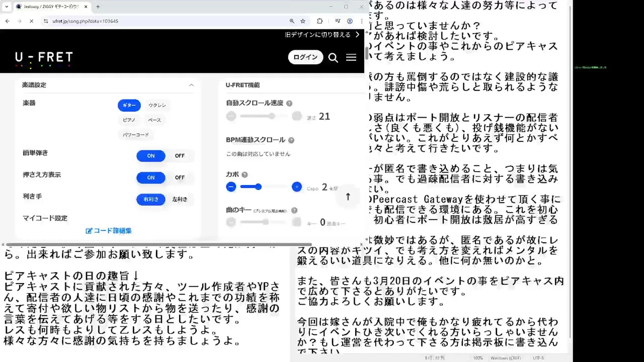Screen dimensions: 644x362
Task: Increase song key with the plus button
Action: 297,222
